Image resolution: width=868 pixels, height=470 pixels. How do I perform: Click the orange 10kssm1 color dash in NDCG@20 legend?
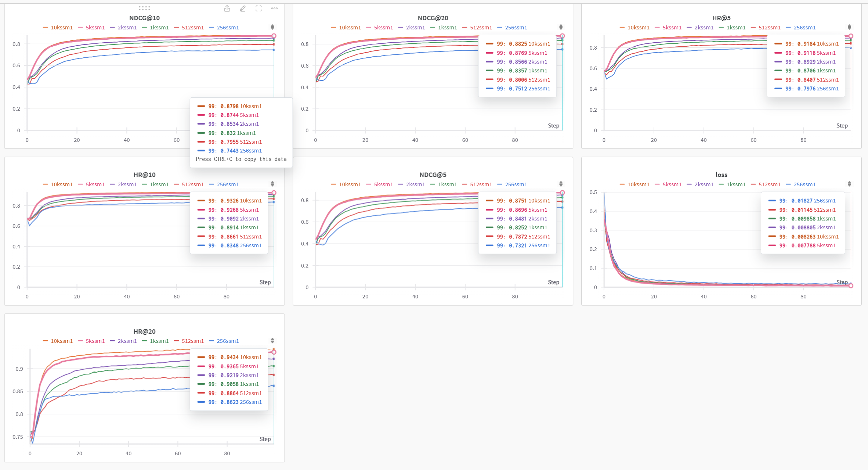[x=333, y=28]
